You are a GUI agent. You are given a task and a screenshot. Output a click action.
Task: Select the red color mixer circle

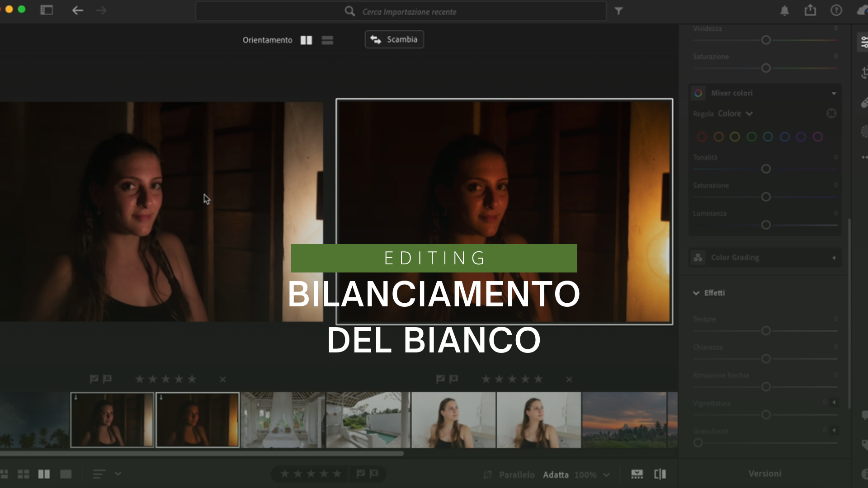tap(702, 137)
